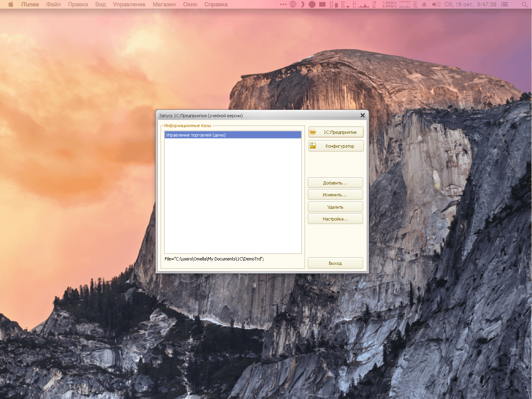Click the HDD usage monitor icon
Screen dimensions: 532x399
334,4
